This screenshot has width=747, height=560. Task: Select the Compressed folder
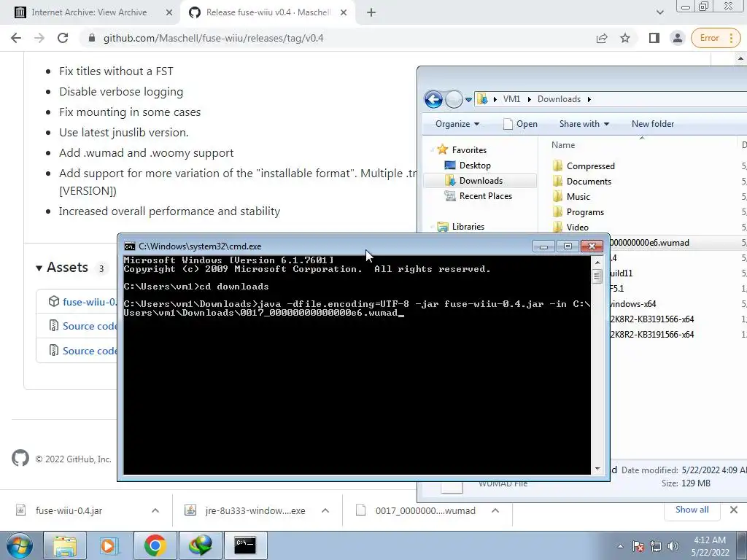point(590,166)
